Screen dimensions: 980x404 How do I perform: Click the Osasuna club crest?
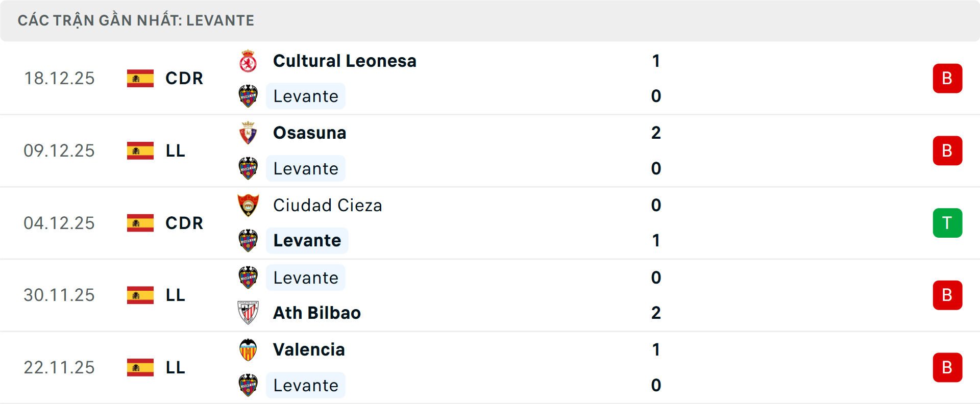click(248, 133)
